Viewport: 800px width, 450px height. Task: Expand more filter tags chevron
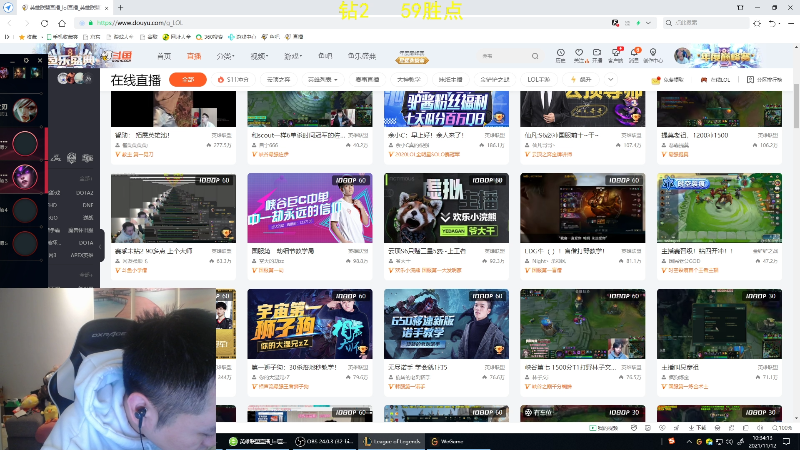(x=610, y=80)
